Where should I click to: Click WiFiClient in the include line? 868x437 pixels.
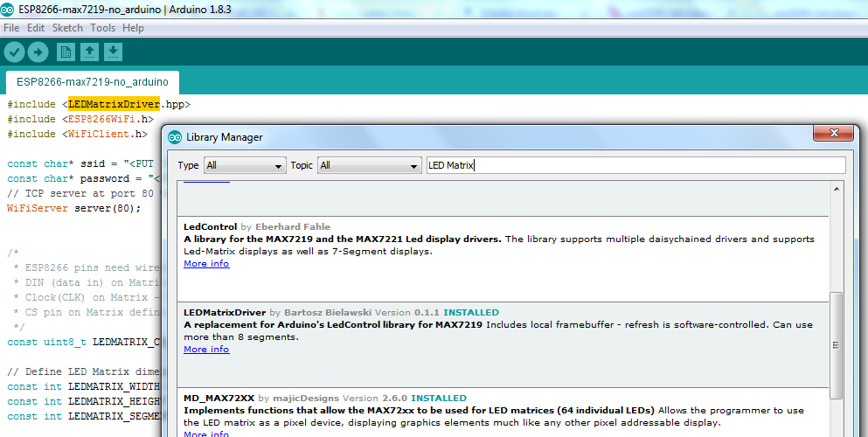pos(99,134)
